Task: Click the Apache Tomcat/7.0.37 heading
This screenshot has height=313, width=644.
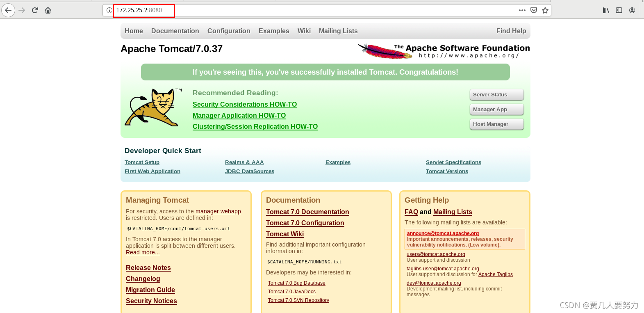Action: [171, 49]
